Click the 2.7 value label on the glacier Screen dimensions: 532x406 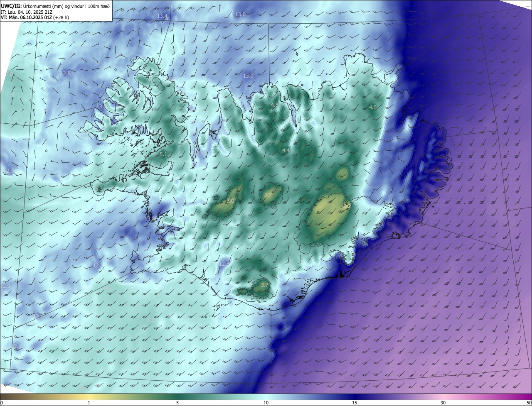coord(268,196)
